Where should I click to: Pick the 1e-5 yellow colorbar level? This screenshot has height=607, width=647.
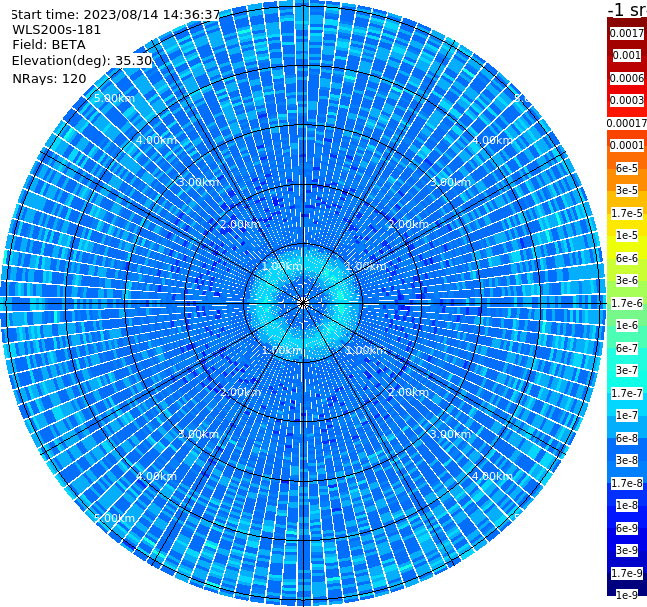click(x=627, y=236)
